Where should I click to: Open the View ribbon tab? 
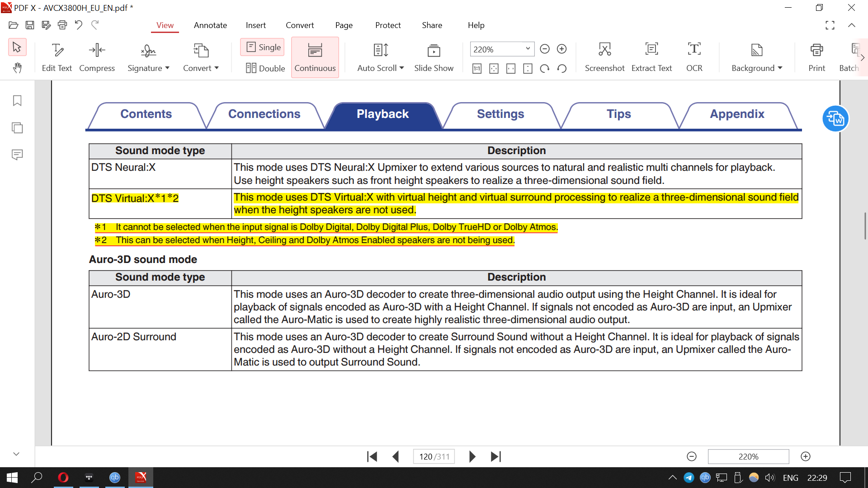(165, 25)
